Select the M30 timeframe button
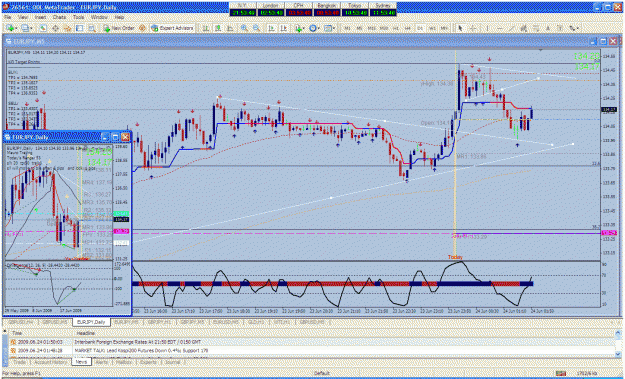 (384, 28)
